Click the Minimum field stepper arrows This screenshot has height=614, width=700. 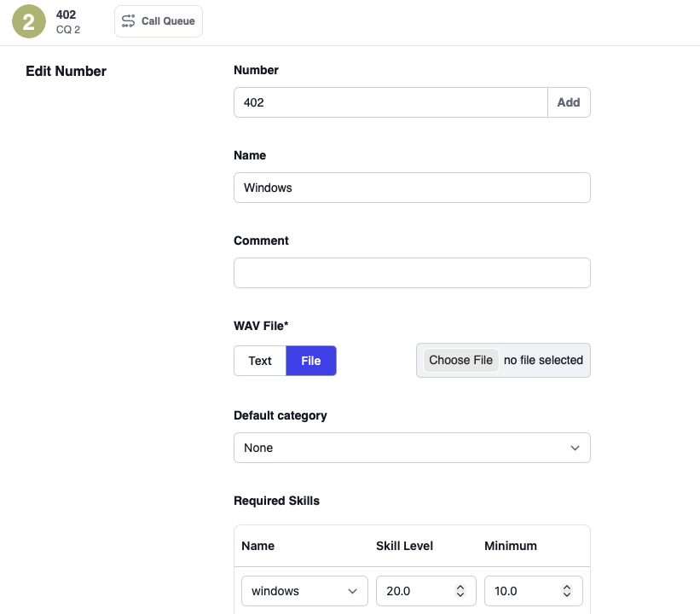click(567, 591)
